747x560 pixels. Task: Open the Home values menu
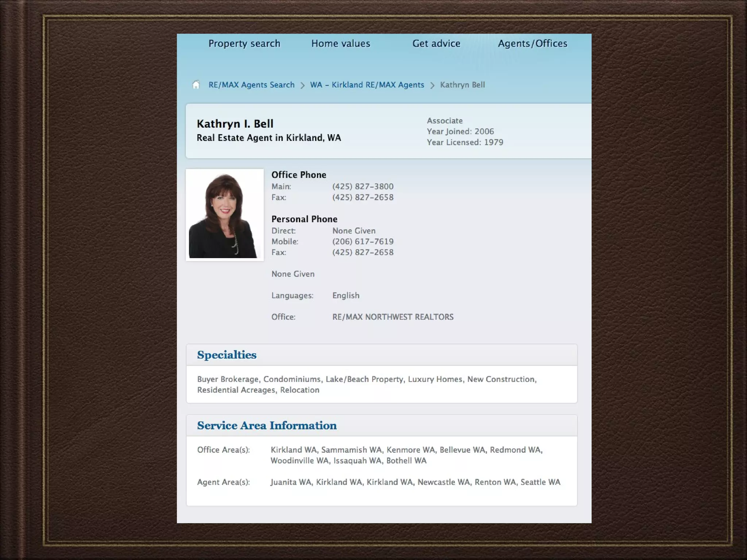(x=340, y=43)
